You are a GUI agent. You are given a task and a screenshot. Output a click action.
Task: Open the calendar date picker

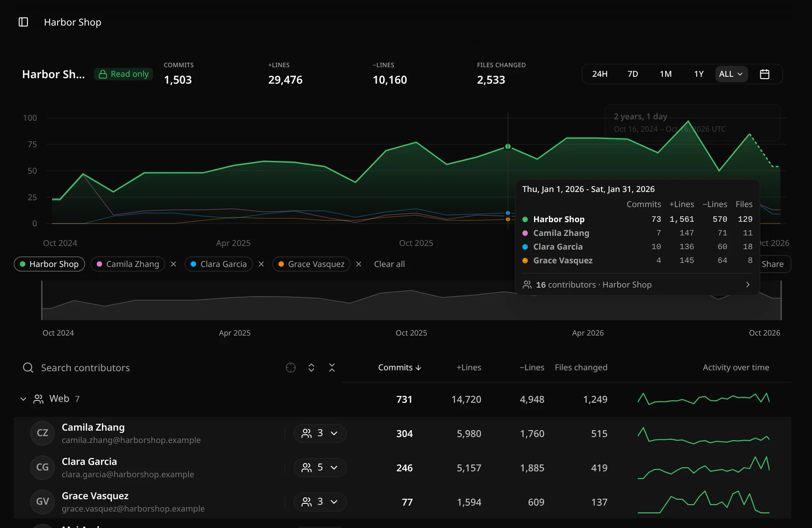764,74
